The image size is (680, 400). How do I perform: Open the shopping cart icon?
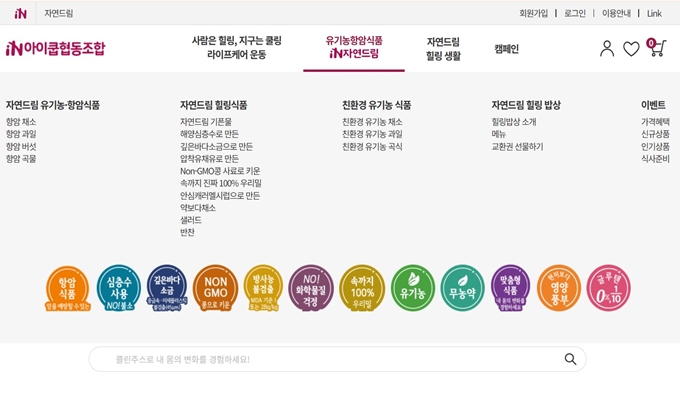[656, 48]
